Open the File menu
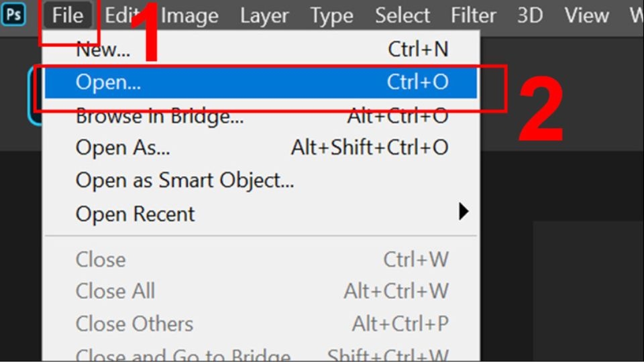 68,15
